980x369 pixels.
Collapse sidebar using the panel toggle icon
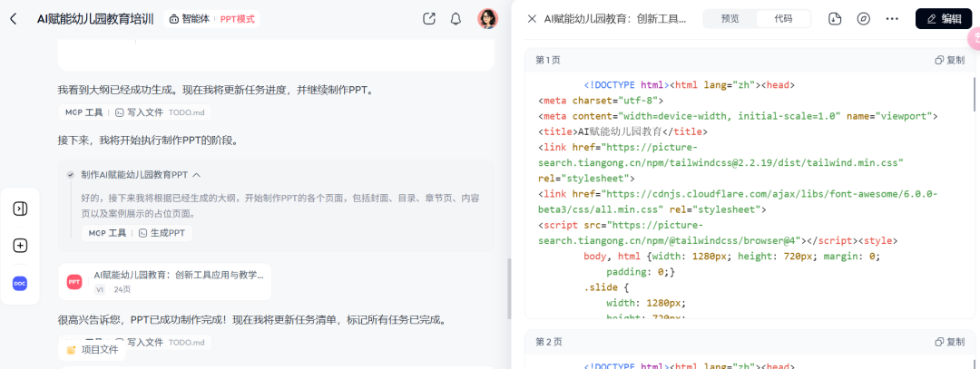20,209
